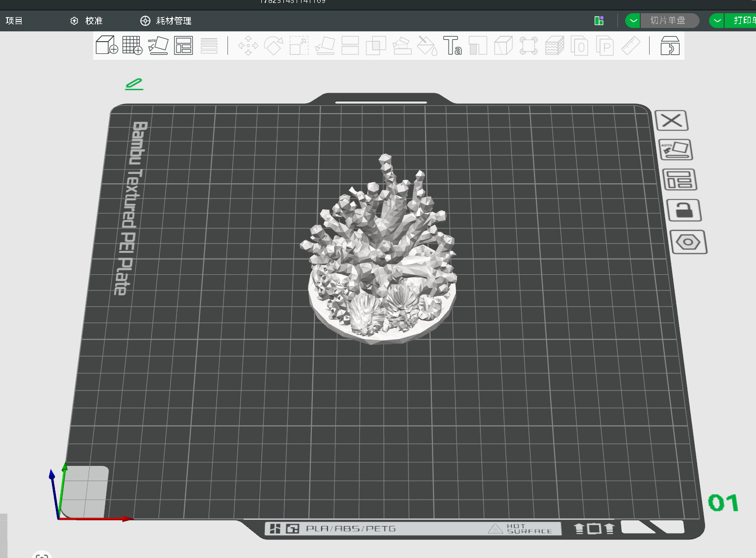Arrange all objects using top toolbar icon
This screenshot has width=756, height=558.
[183, 46]
